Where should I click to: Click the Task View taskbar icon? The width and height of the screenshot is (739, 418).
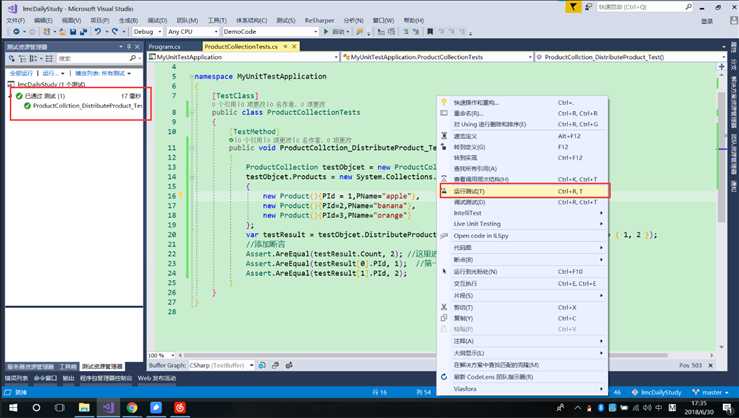[59, 407]
